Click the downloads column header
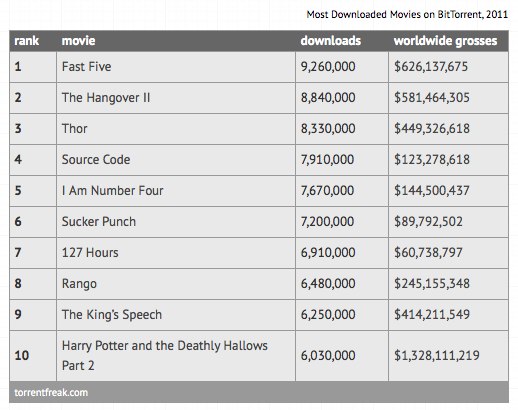The image size is (518, 410). pos(331,41)
